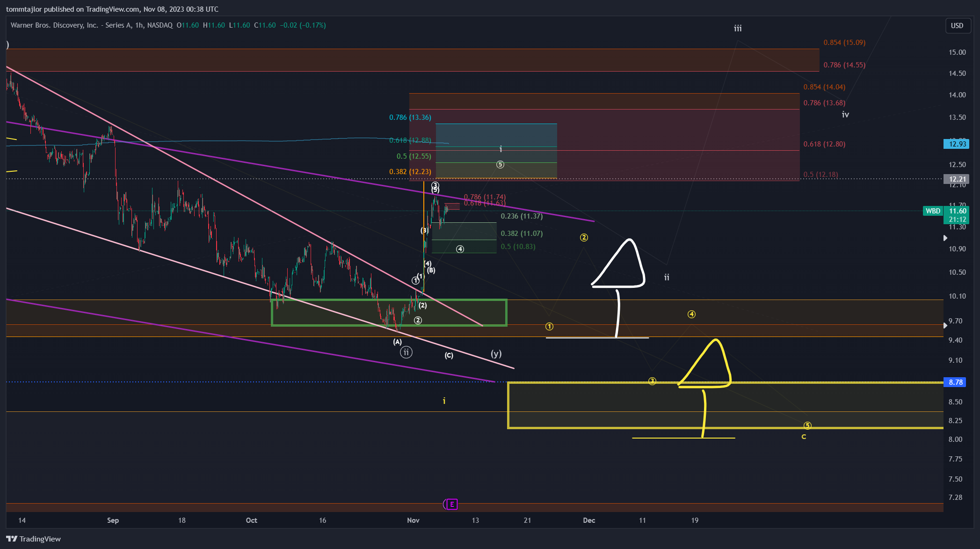Image resolution: width=980 pixels, height=549 pixels.
Task: Click the 0.786 (13.68) Fibonacci label
Action: (x=824, y=103)
